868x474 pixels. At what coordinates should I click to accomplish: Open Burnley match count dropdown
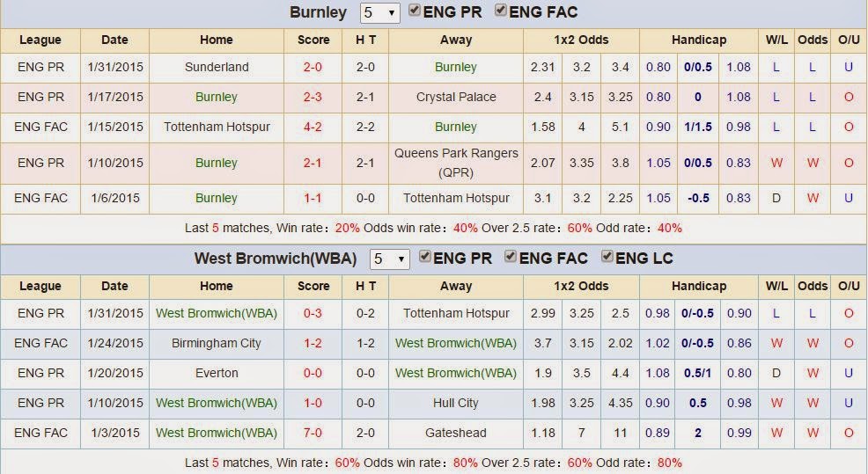click(379, 13)
